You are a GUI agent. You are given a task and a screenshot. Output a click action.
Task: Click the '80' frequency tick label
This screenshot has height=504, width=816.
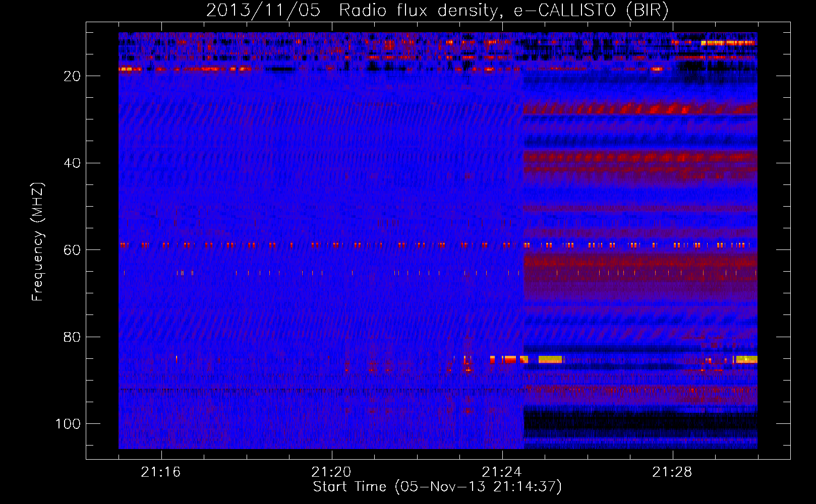[72, 337]
